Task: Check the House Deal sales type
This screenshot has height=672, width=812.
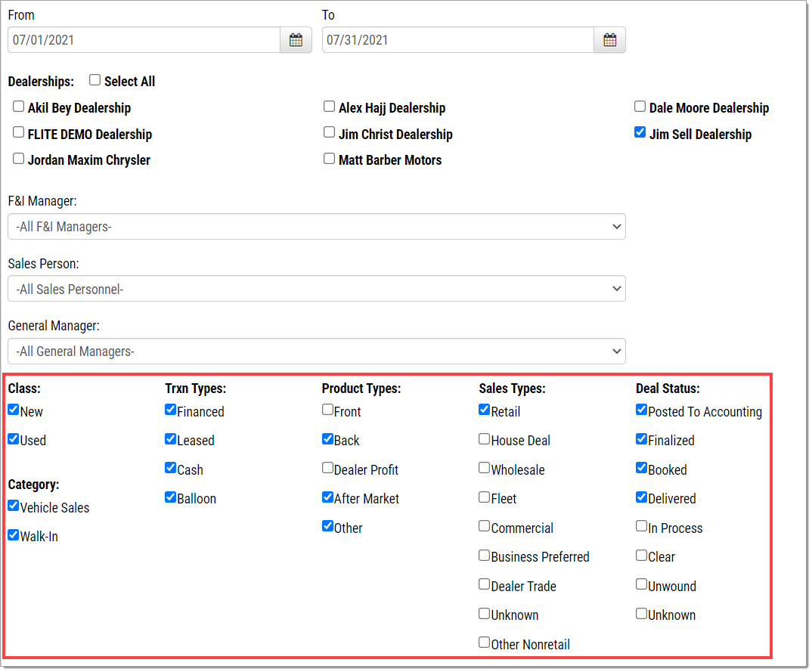Action: [x=484, y=439]
